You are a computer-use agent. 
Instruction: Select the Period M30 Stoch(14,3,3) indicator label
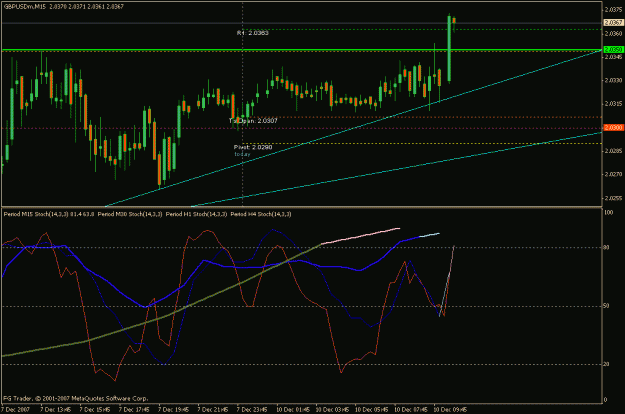tap(130, 214)
